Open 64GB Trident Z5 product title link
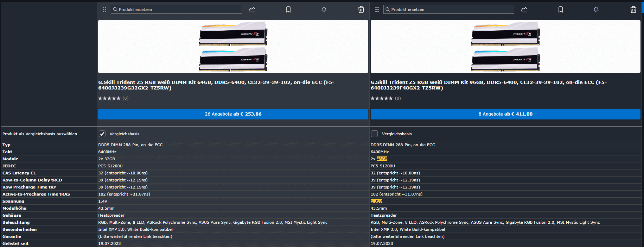644x247 pixels. (x=216, y=85)
